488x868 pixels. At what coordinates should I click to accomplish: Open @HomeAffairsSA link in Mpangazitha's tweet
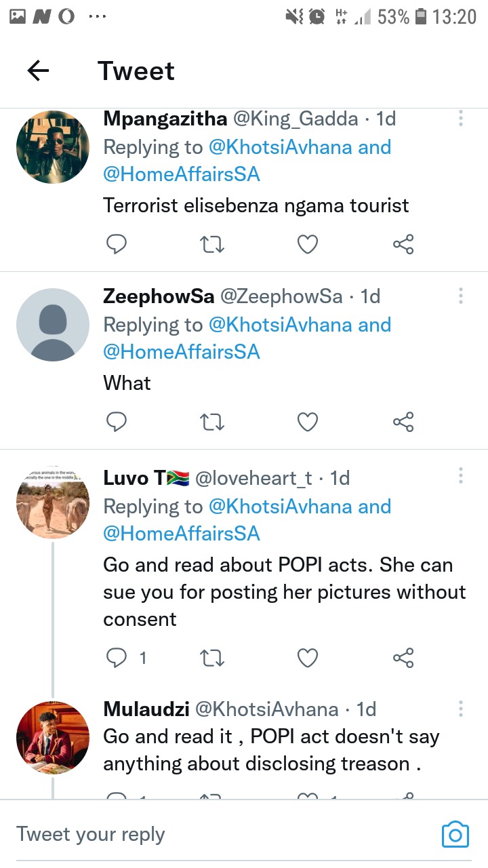coord(182,174)
